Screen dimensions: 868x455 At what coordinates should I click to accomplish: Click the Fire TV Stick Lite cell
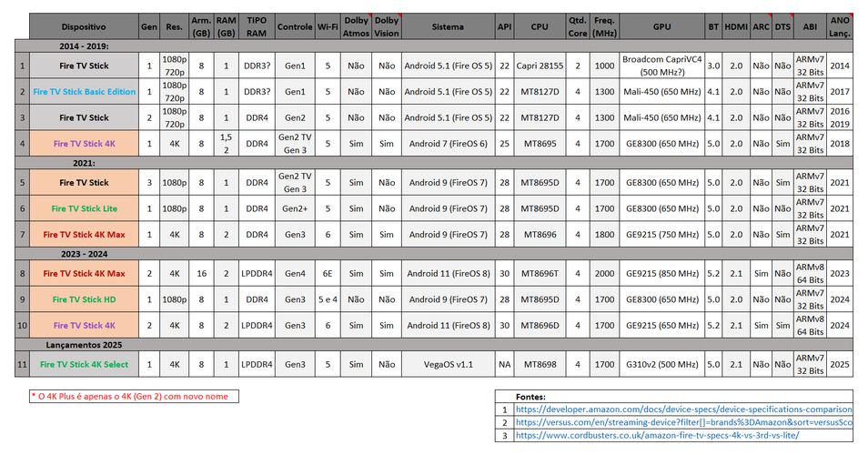pos(84,208)
